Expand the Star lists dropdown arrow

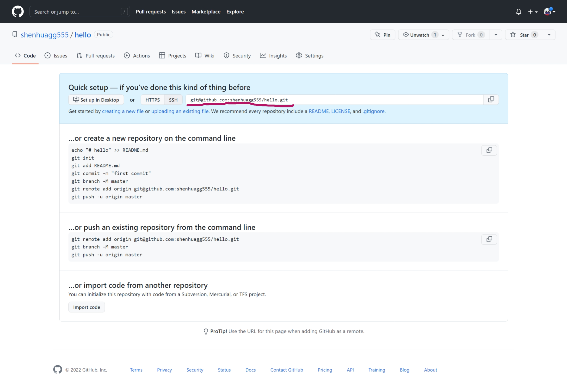click(549, 35)
